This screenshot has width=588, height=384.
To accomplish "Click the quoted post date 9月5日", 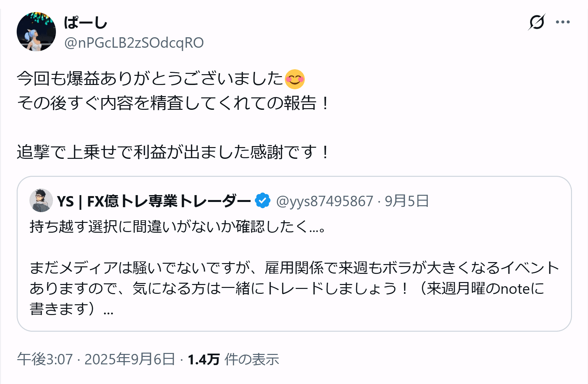I will [x=406, y=201].
